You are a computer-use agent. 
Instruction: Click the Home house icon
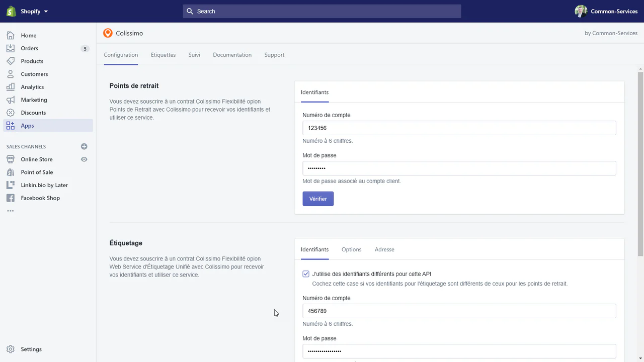pyautogui.click(x=11, y=35)
